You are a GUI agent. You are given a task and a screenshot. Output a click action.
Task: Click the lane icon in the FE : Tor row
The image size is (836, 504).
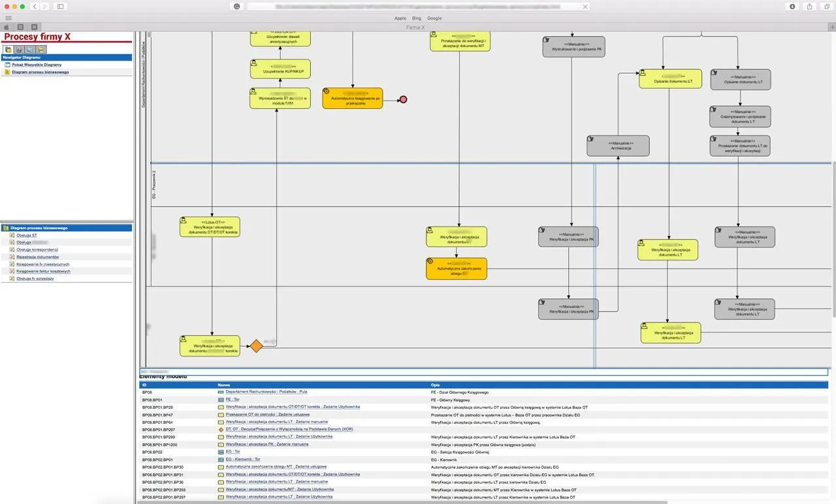[x=221, y=400]
